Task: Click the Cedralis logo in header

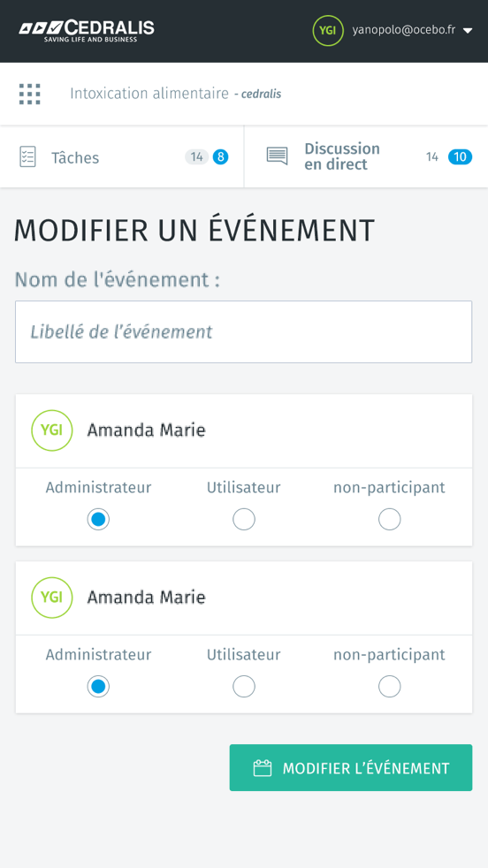Action: pyautogui.click(x=87, y=30)
